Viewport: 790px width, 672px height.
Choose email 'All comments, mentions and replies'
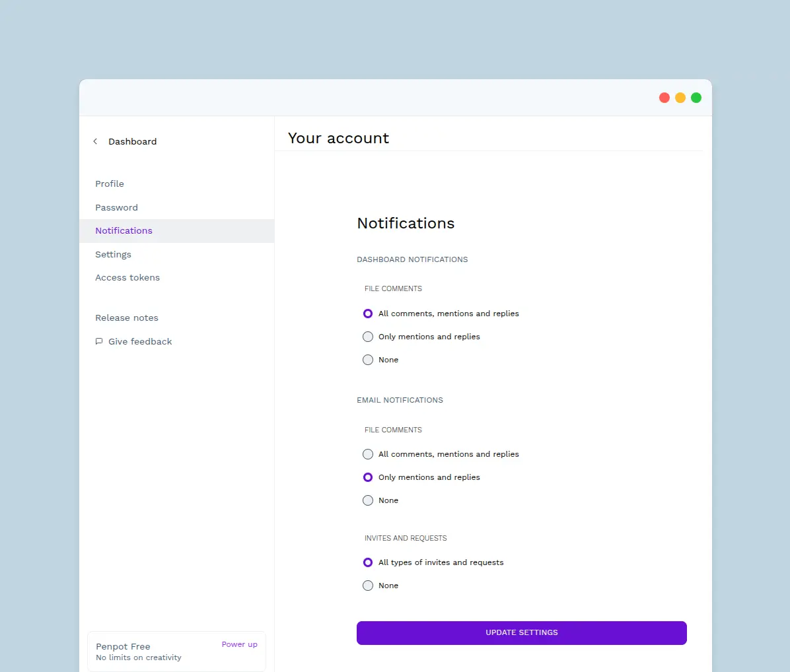point(368,454)
